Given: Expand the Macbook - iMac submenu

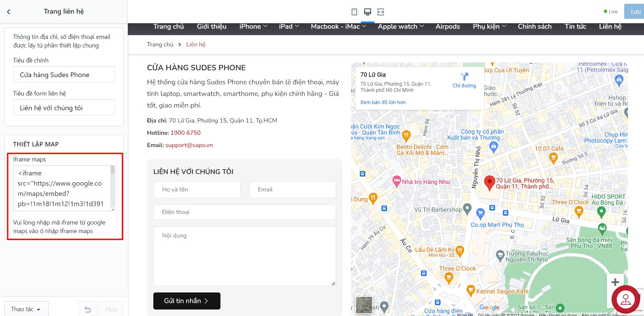Looking at the screenshot, I should (364, 26).
